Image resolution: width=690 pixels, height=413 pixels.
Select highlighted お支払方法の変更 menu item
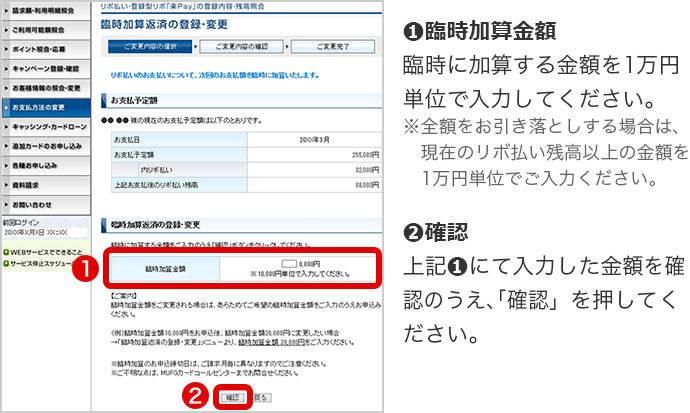click(x=49, y=107)
